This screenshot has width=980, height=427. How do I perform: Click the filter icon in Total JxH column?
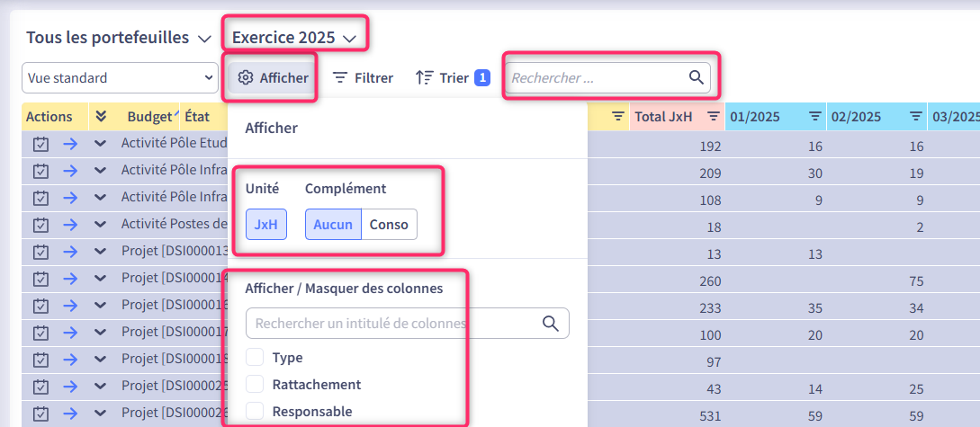pyautogui.click(x=713, y=116)
